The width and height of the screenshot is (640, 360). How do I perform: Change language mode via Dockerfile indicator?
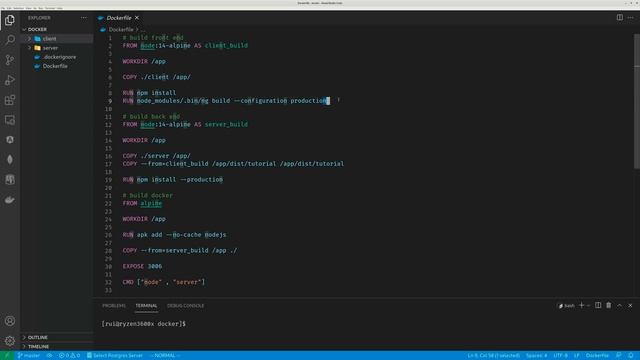coord(597,356)
